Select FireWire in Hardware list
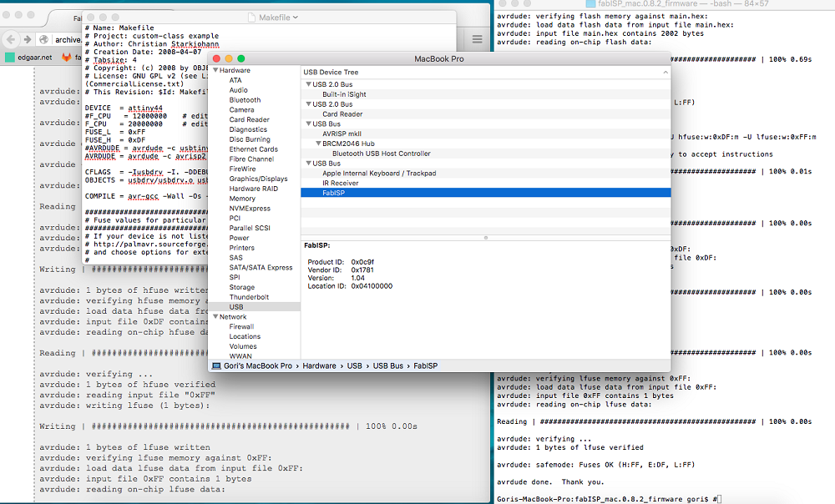This screenshot has width=835, height=504. coord(242,169)
